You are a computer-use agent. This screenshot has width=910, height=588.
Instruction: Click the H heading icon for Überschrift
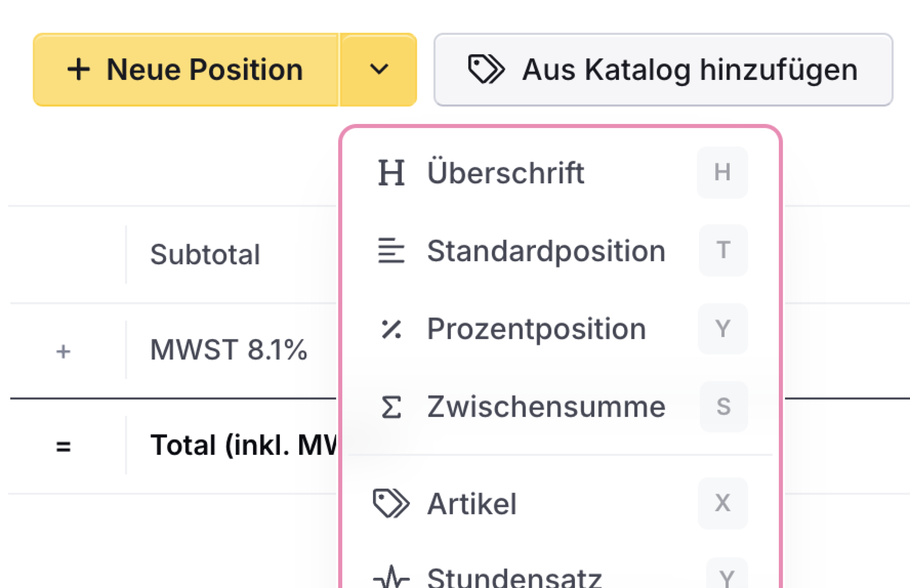pyautogui.click(x=391, y=173)
